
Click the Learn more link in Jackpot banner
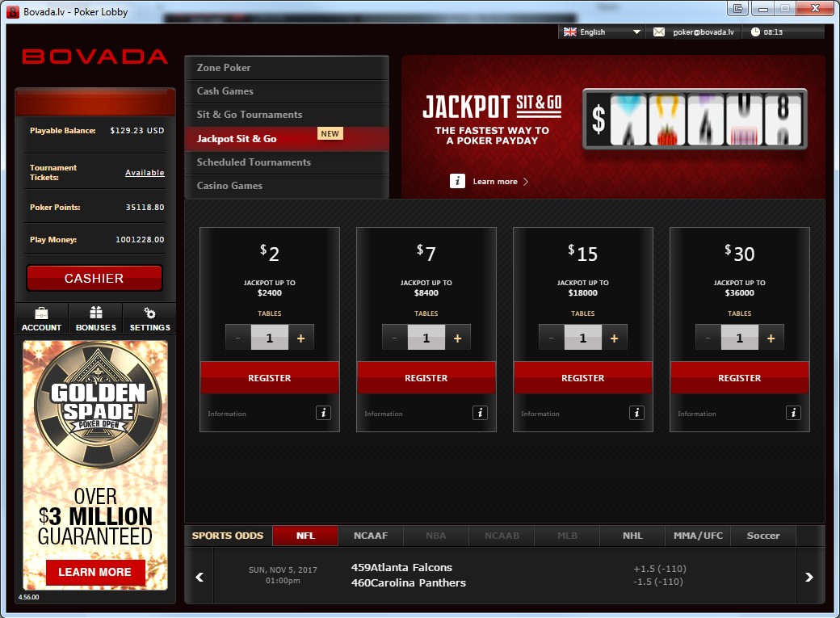click(495, 182)
